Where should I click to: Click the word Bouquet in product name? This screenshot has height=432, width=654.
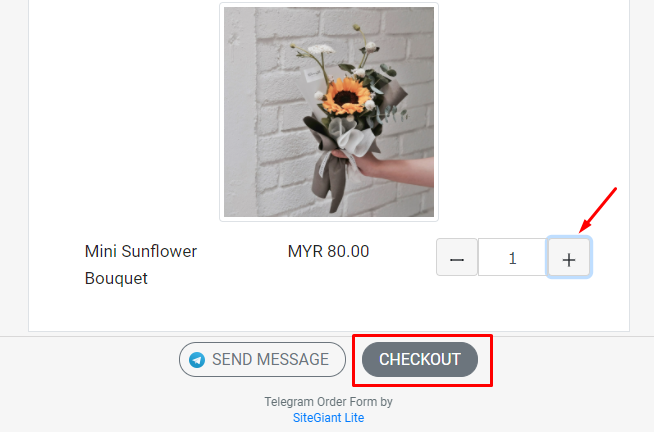tap(116, 279)
